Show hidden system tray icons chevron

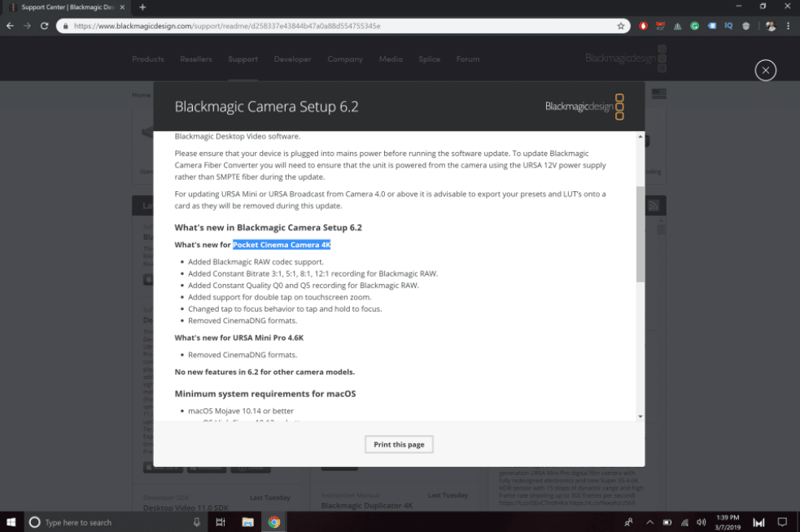tap(649, 522)
